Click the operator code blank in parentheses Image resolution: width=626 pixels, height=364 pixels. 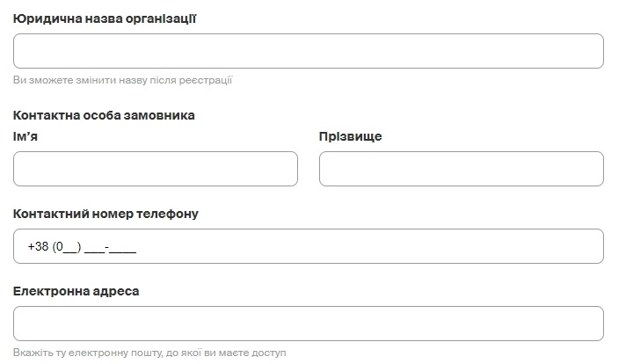70,247
